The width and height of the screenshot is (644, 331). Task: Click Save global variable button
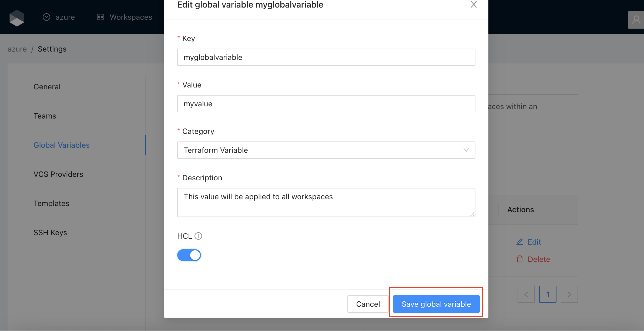click(436, 304)
